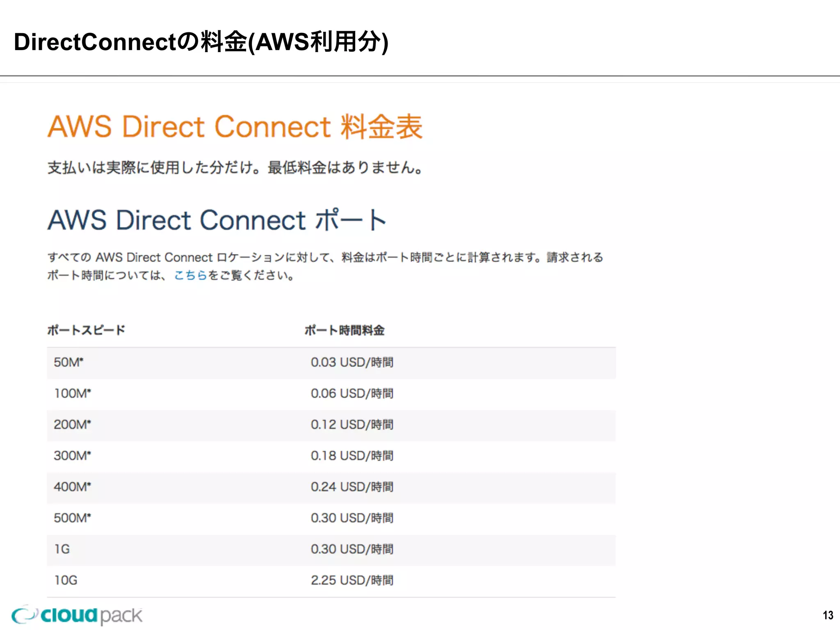840x630 pixels.
Task: Select the 10G port speed cell
Action: click(66, 580)
